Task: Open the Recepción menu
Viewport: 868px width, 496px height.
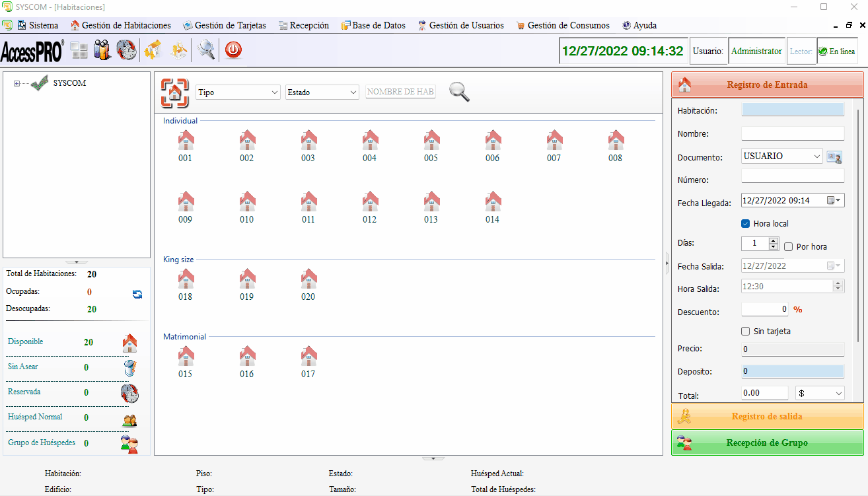Action: (x=304, y=25)
